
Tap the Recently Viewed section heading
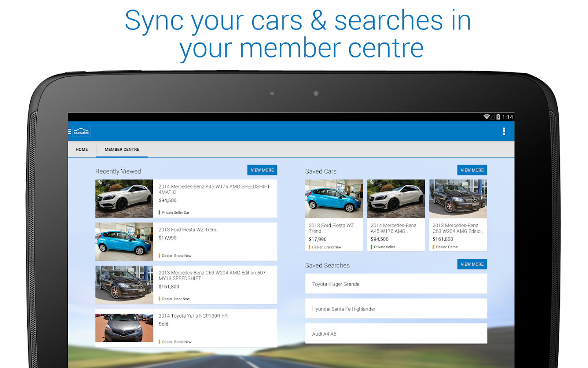click(118, 171)
